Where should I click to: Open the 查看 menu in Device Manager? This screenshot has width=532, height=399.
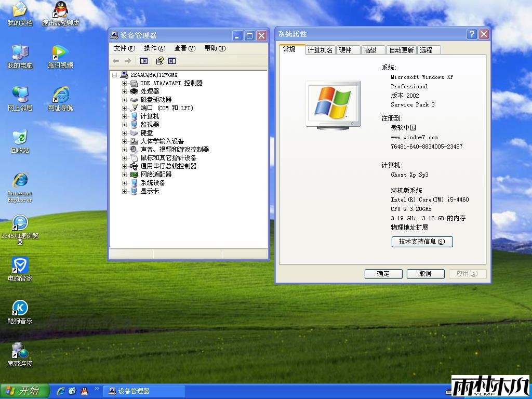coord(184,48)
